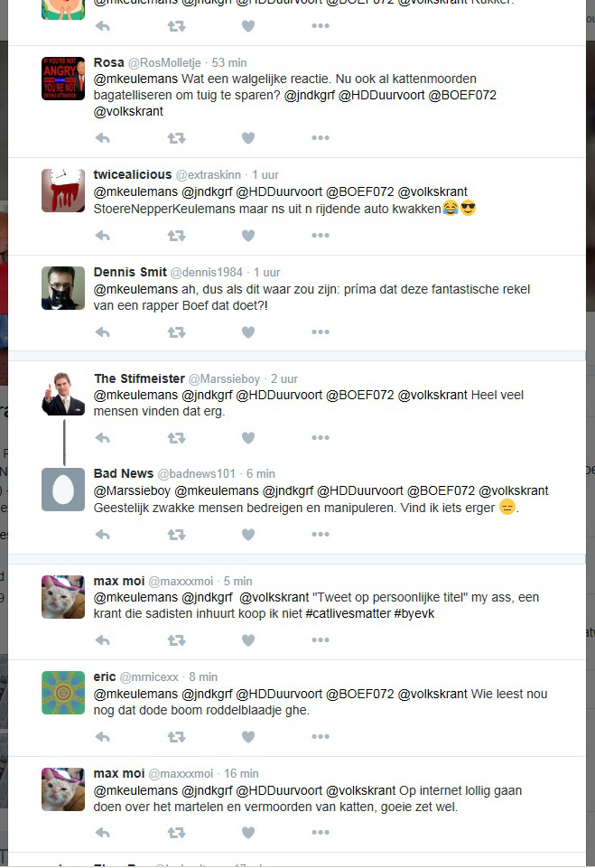The image size is (595, 868).
Task: Retweet eric's tweet about roddelblaadje
Action: coord(177,737)
